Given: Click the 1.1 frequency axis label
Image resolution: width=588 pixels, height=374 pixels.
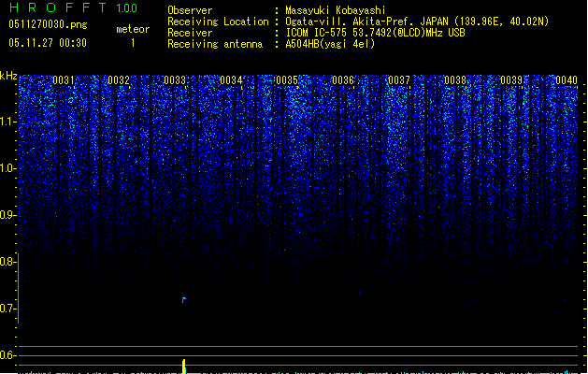Looking at the screenshot, I should coord(7,122).
